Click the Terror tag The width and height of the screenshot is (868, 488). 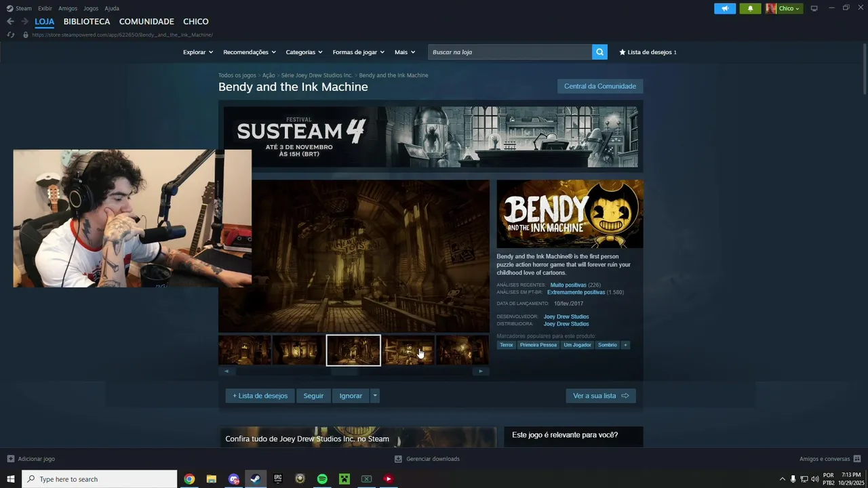tap(507, 345)
